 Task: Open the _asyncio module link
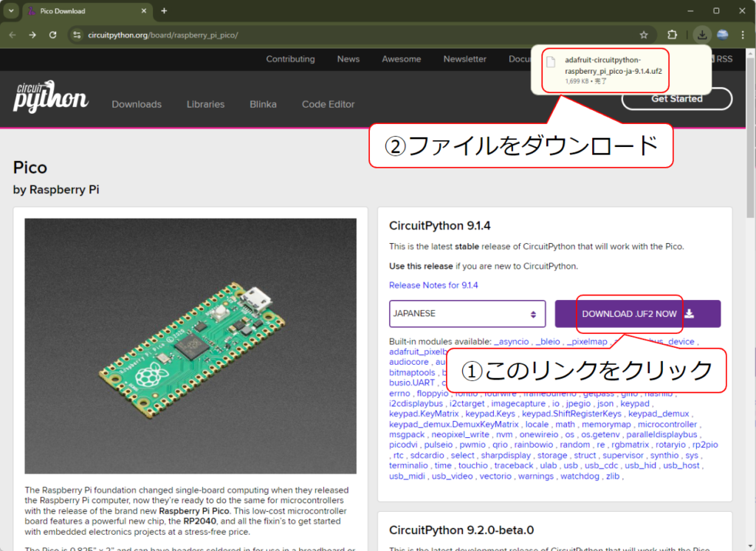[x=511, y=341]
